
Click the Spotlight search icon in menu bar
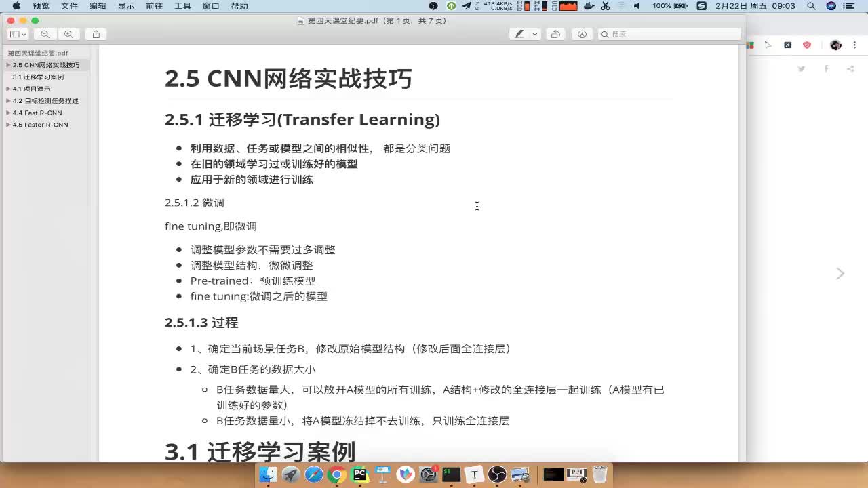pyautogui.click(x=812, y=6)
